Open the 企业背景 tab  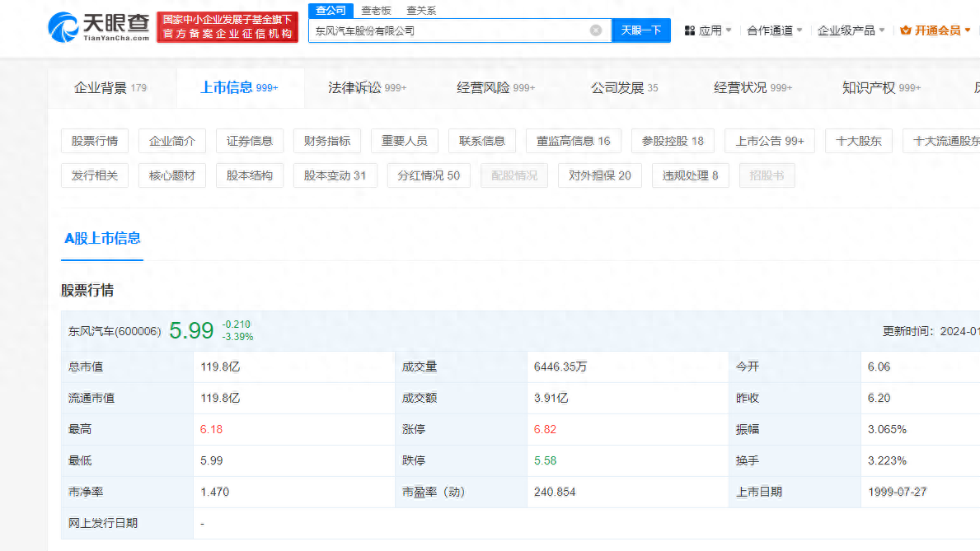coord(110,87)
